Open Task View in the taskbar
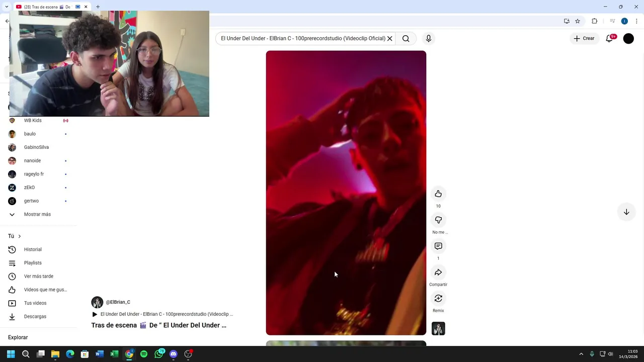Image resolution: width=644 pixels, height=362 pixels. tap(41, 354)
